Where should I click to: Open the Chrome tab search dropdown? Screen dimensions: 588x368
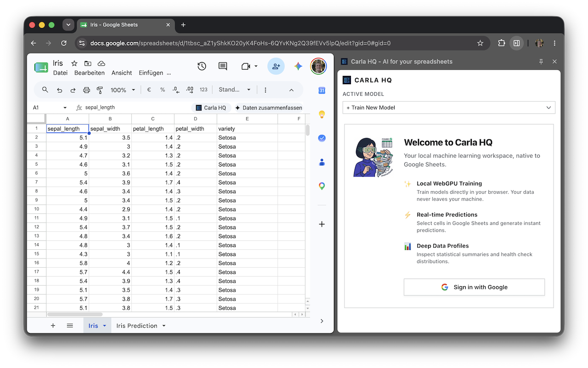[68, 25]
